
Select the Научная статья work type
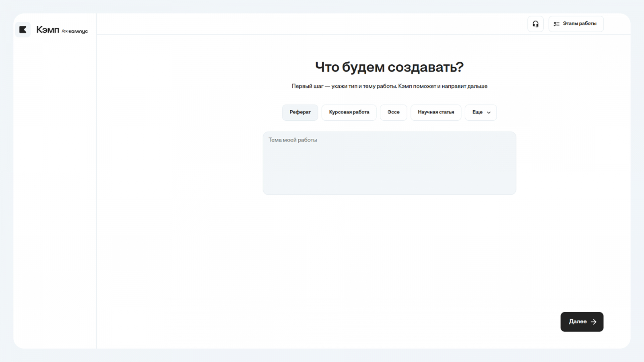[x=436, y=112]
